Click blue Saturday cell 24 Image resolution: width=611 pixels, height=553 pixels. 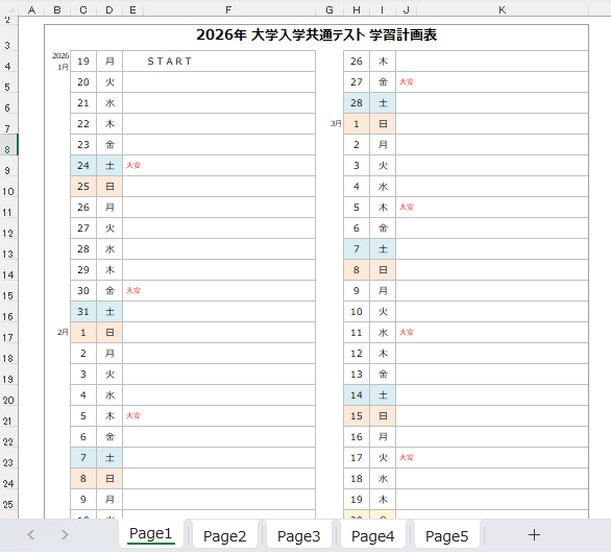(83, 165)
